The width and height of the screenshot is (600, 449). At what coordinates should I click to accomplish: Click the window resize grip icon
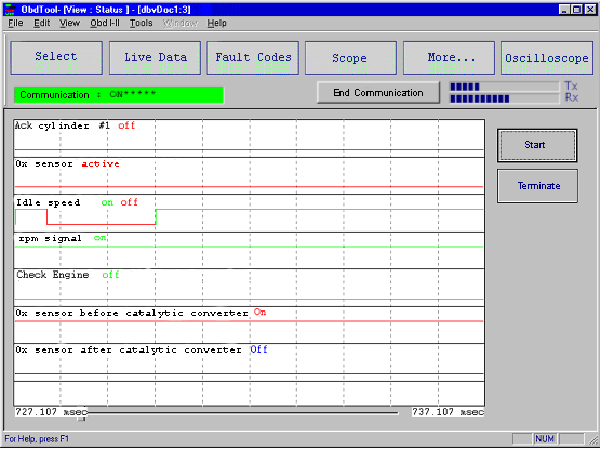[x=593, y=440]
